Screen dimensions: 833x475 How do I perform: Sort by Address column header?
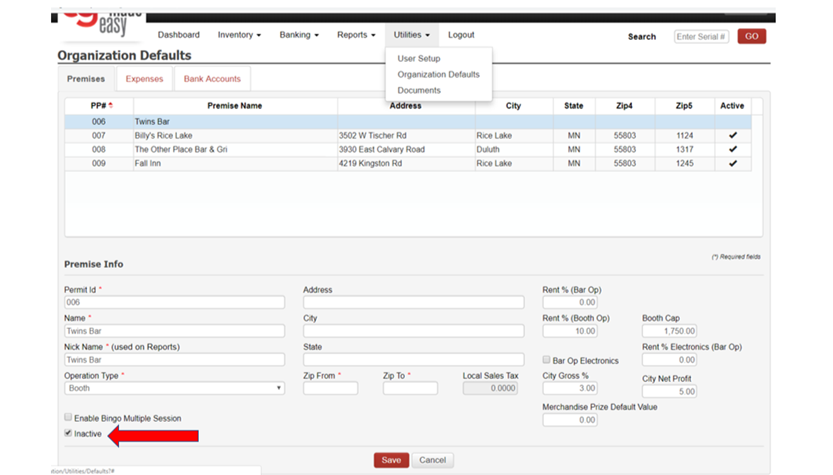405,106
